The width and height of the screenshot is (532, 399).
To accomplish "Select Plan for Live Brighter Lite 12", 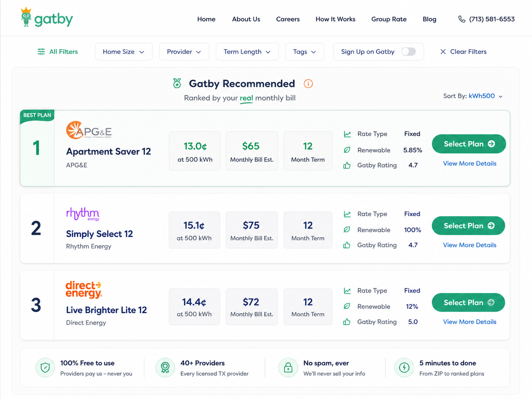I will tap(468, 302).
